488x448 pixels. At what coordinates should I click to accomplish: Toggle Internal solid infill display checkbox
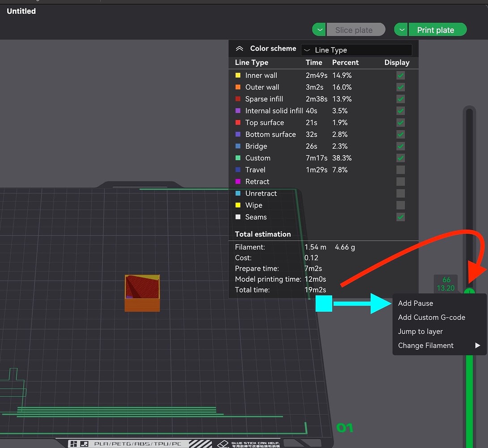pos(401,111)
